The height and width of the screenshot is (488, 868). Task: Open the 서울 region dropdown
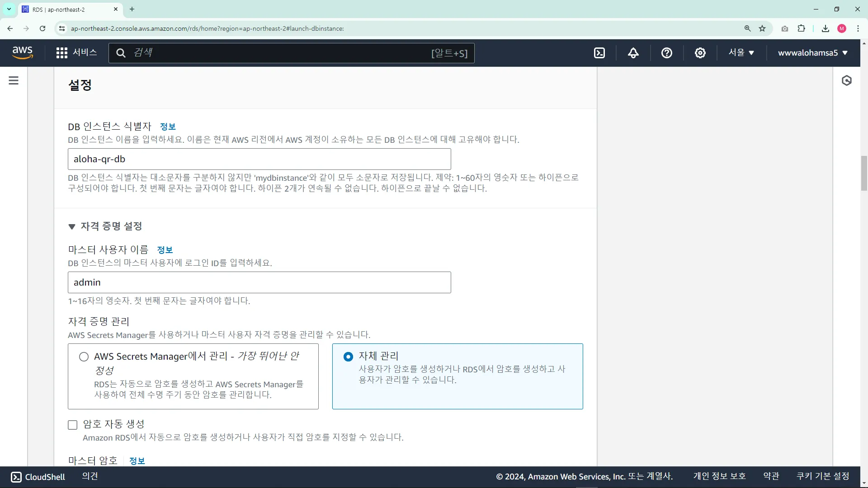click(x=741, y=53)
